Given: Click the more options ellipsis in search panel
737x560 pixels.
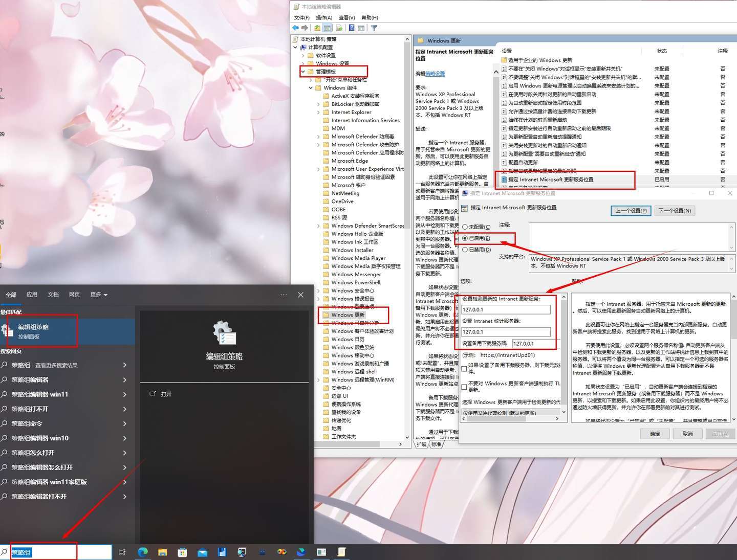Looking at the screenshot, I should click(284, 295).
